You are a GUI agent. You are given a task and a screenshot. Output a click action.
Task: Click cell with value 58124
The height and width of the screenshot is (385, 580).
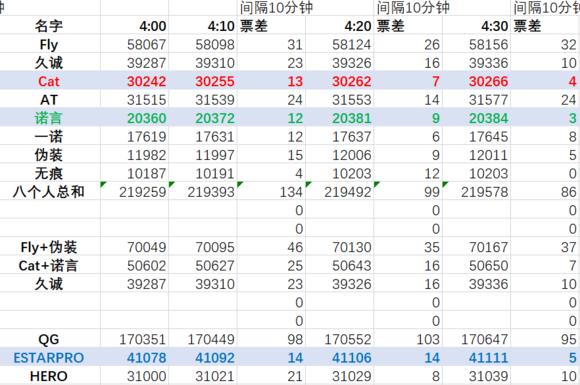tap(340, 44)
